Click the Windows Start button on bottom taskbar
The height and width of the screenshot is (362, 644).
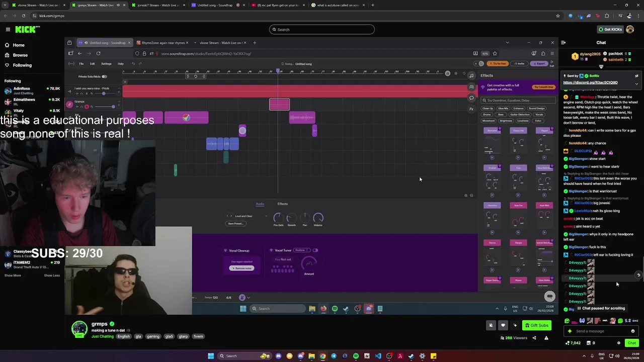[x=211, y=356]
